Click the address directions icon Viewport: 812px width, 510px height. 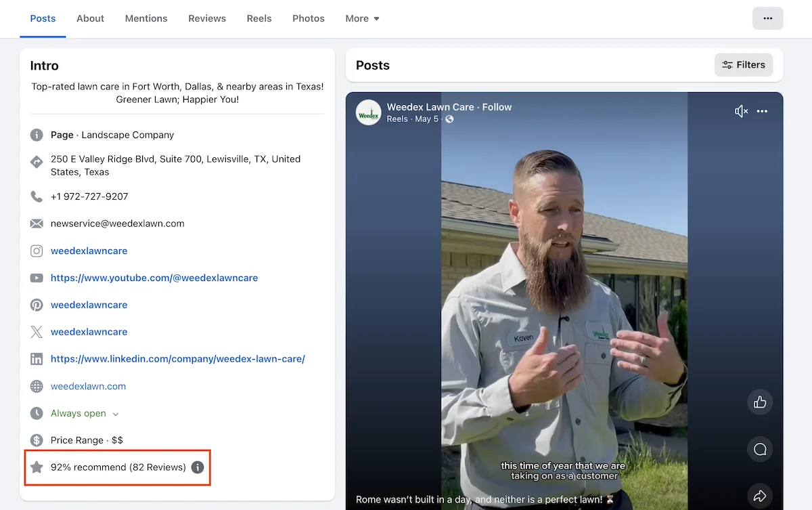[x=37, y=162]
